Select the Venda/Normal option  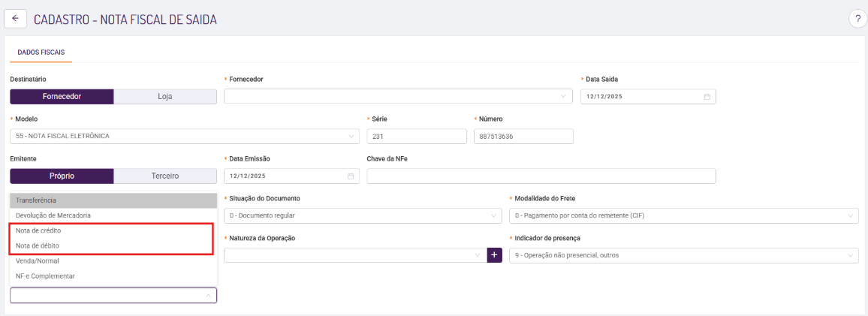click(x=37, y=261)
